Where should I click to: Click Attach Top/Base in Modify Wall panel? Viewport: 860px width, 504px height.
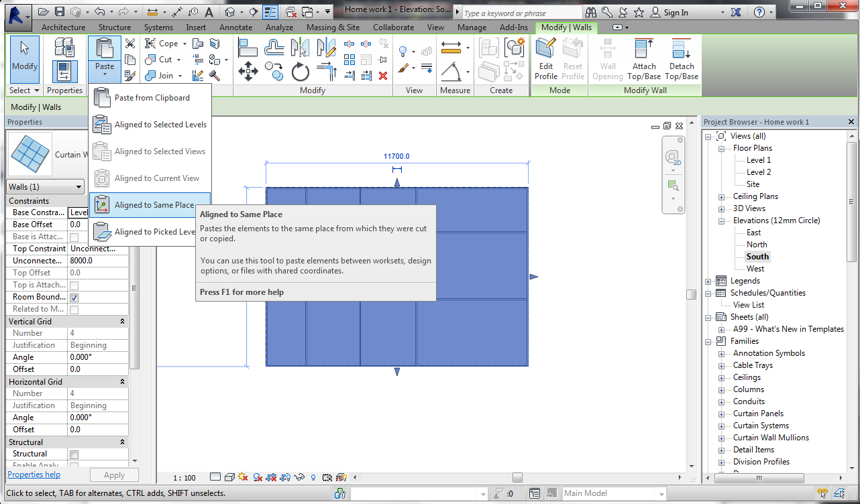[x=644, y=59]
